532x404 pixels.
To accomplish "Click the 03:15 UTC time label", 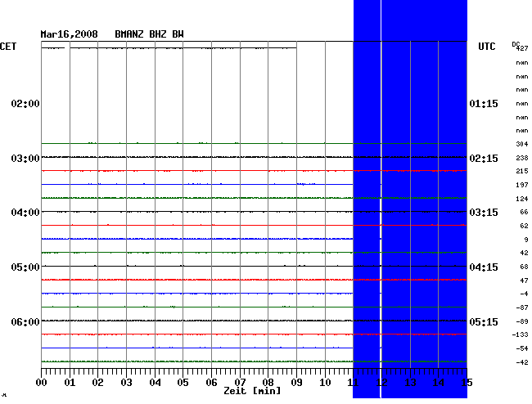I will pos(484,213).
